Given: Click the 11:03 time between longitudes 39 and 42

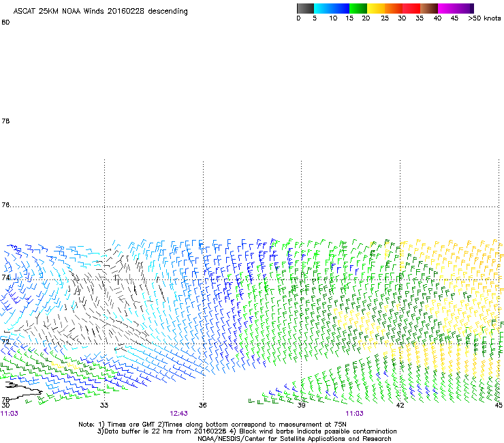Looking at the screenshot, I should coord(355,414).
